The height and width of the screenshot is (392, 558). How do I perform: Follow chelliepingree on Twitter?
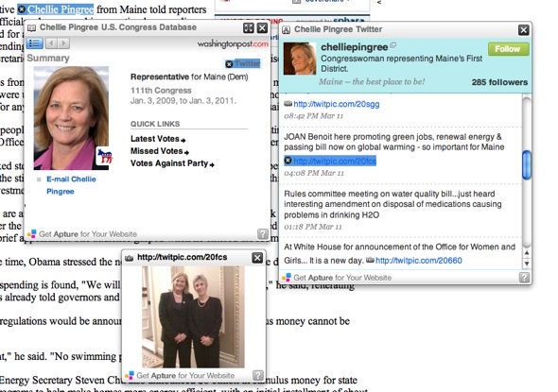tap(508, 49)
